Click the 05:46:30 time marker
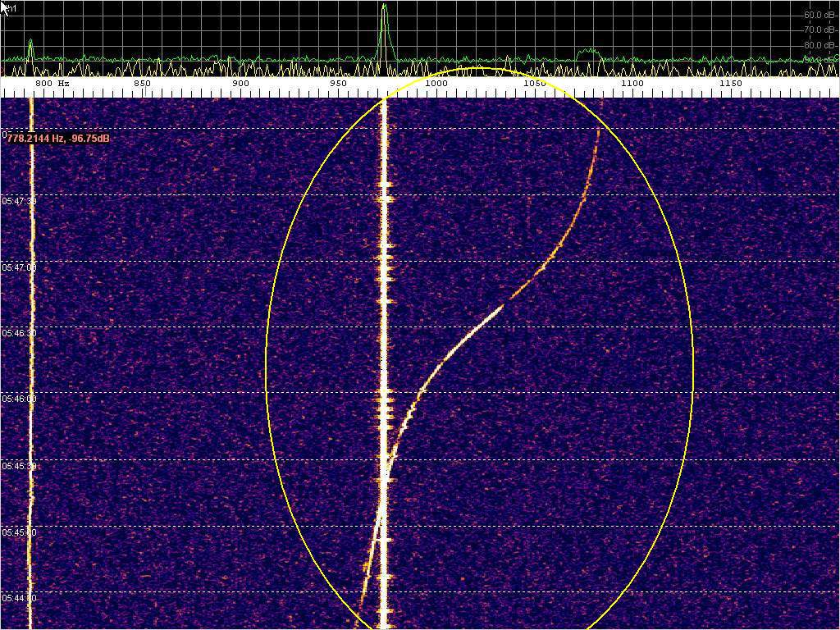The width and height of the screenshot is (840, 630). coord(17,334)
